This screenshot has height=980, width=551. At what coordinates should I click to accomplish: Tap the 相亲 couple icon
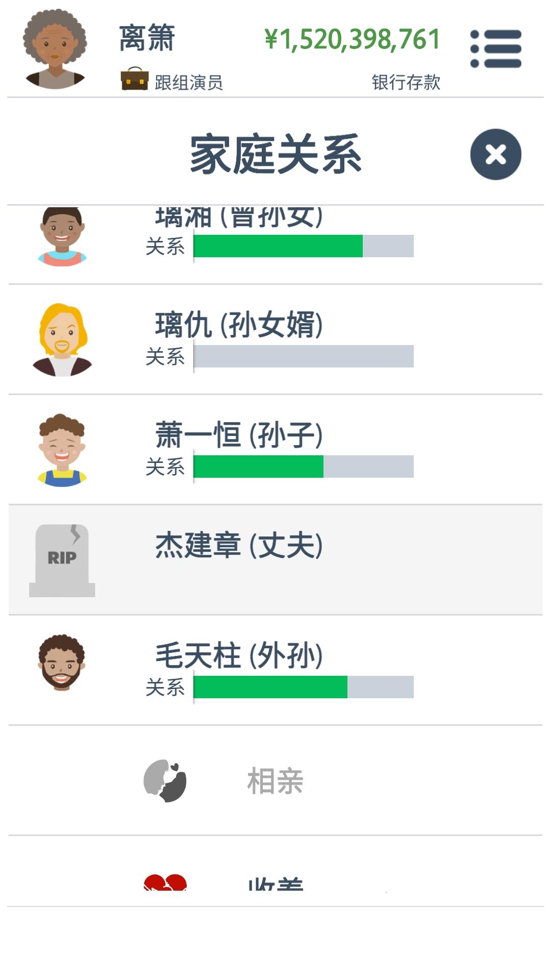click(165, 781)
